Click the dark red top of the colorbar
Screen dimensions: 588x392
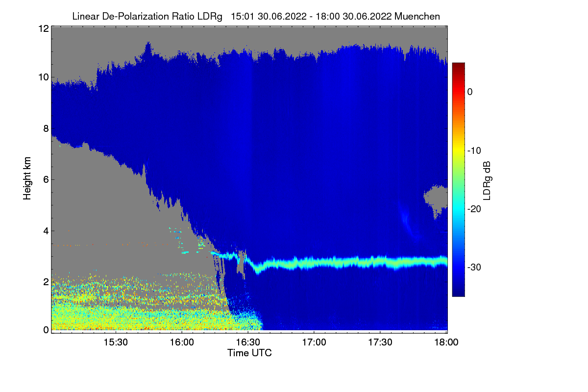tap(458, 66)
